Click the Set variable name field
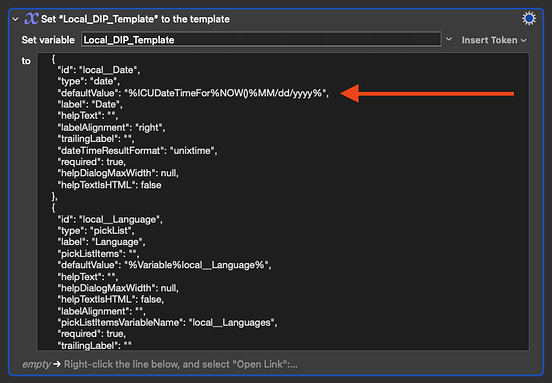The image size is (552, 383). 261,39
